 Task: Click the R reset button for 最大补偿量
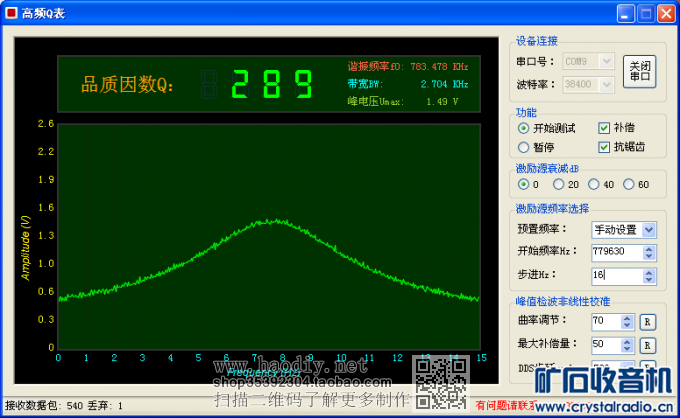coord(647,345)
